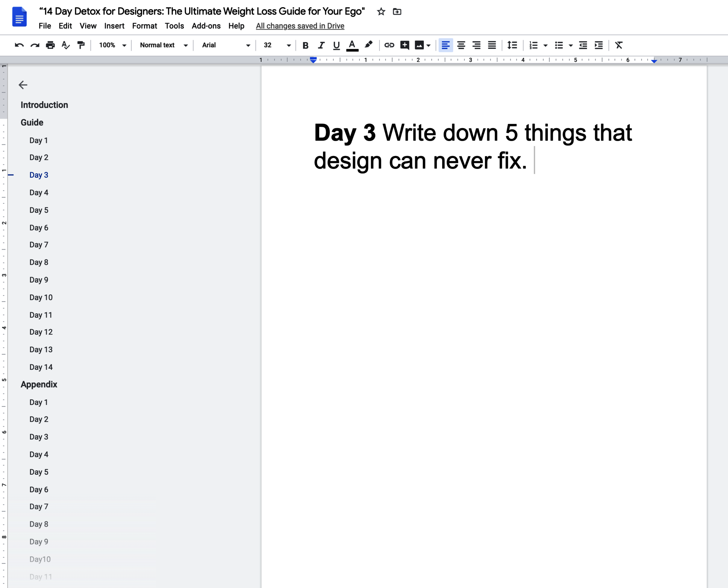Open the Help menu
The image size is (728, 588).
[236, 26]
